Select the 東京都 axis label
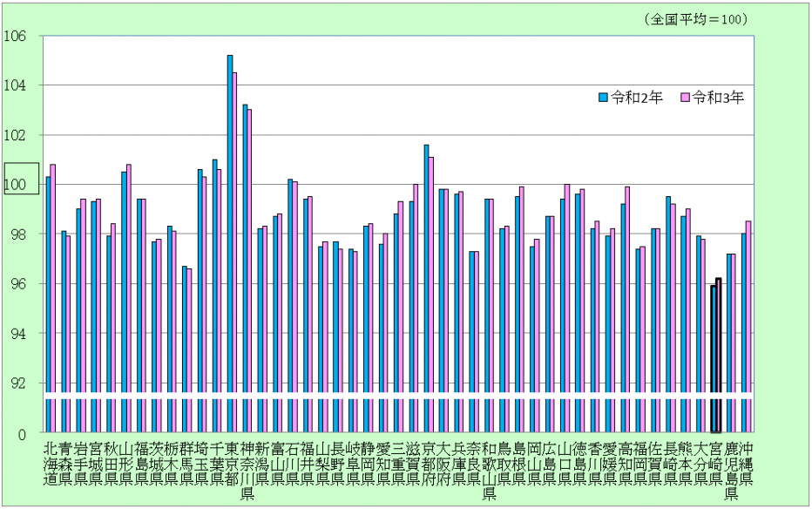This screenshot has height=509, width=812. (x=232, y=464)
